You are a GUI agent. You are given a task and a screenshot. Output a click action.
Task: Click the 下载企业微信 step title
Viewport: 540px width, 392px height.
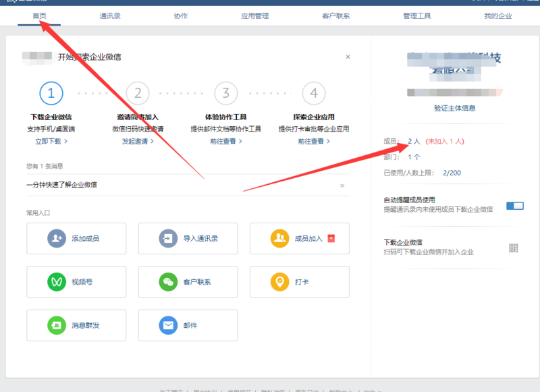[51, 117]
